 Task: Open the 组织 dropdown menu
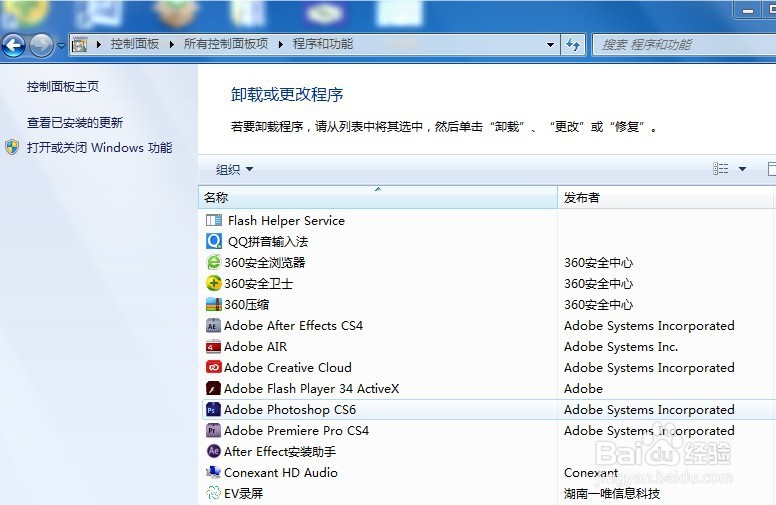(x=234, y=169)
